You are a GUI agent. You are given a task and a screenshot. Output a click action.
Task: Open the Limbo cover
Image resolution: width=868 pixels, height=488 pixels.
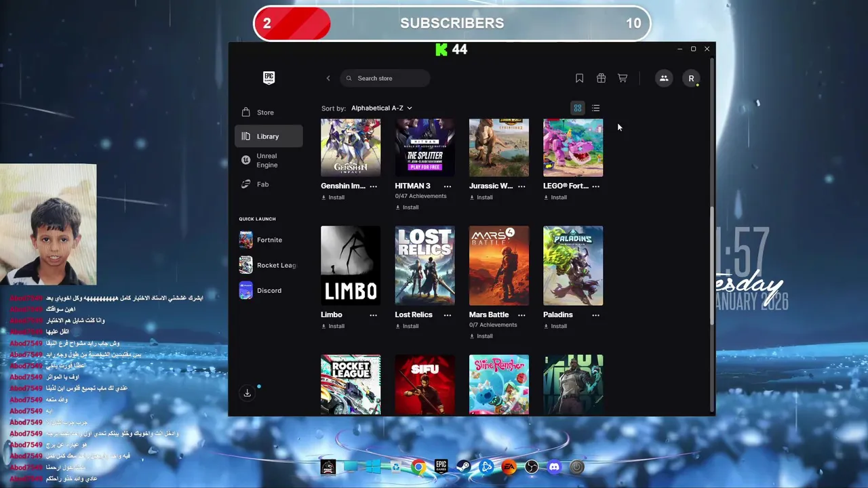point(351,266)
